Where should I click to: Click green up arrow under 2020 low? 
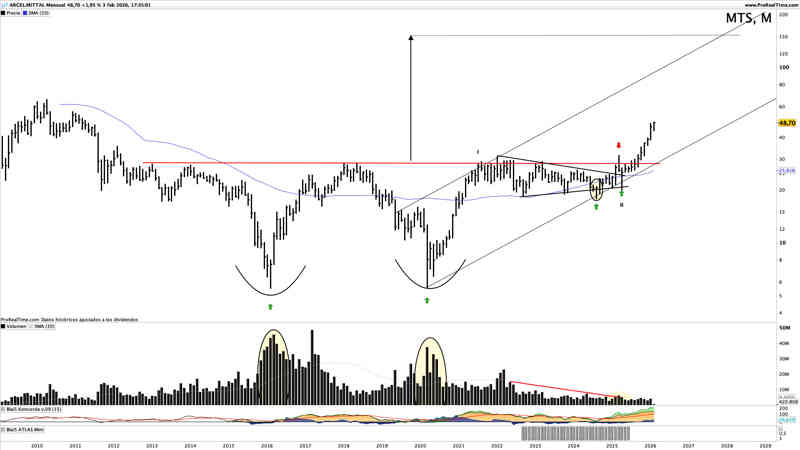point(427,300)
